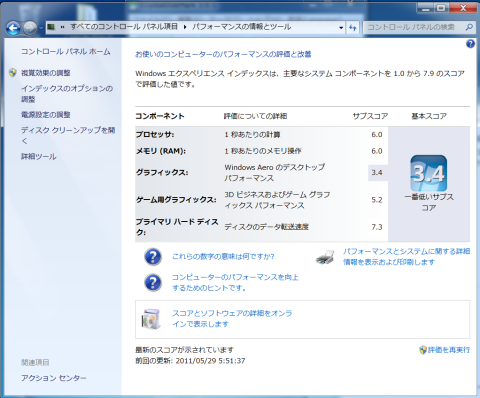Select パフォーマンスの情報とツール breadcrumb
The height and width of the screenshot is (398, 480).
click(242, 27)
